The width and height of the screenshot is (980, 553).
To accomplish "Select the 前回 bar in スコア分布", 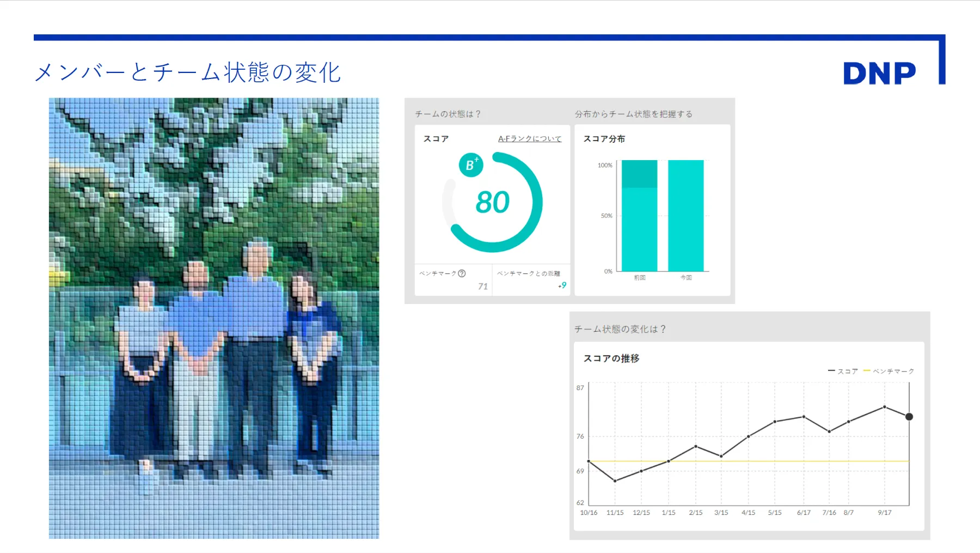I will (639, 229).
